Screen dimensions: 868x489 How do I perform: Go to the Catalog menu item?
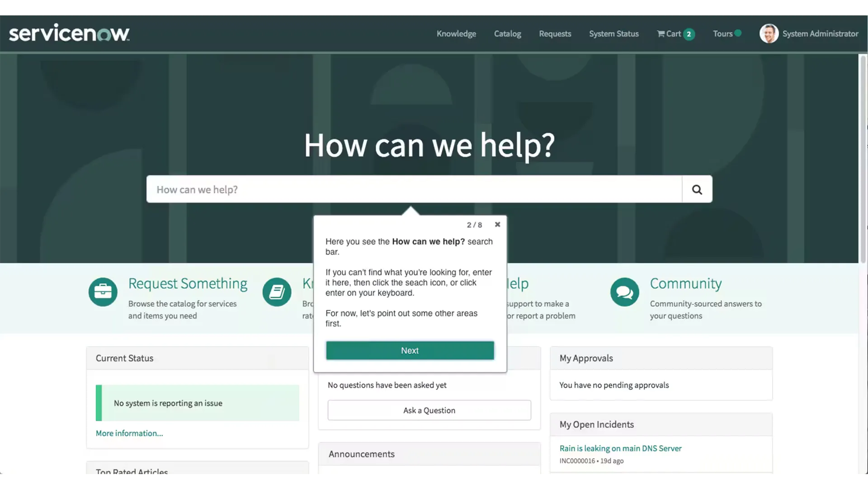click(x=507, y=34)
